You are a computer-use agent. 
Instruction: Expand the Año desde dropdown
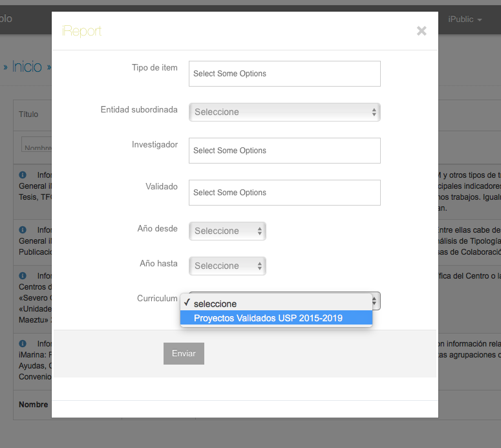228,231
